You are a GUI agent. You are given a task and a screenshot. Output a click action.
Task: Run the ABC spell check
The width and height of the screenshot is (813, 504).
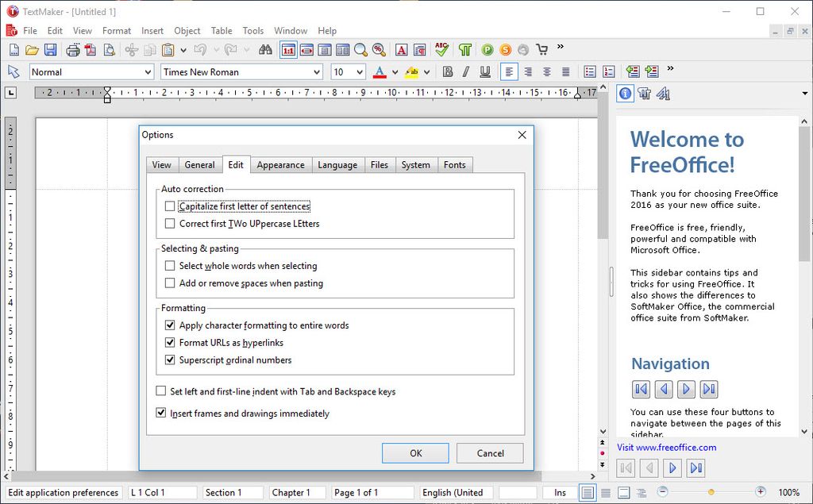[x=441, y=49]
